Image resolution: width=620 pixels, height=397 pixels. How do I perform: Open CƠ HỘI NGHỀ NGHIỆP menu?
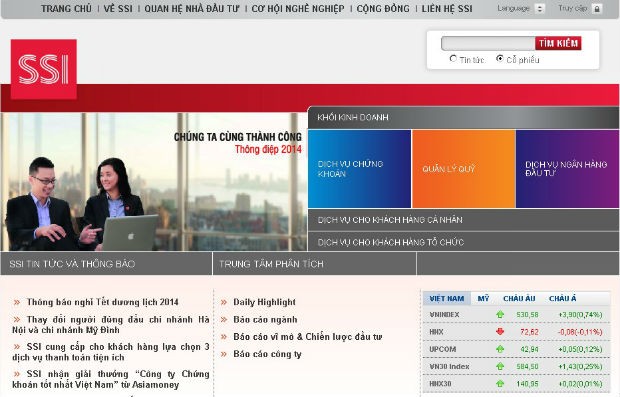tap(298, 9)
